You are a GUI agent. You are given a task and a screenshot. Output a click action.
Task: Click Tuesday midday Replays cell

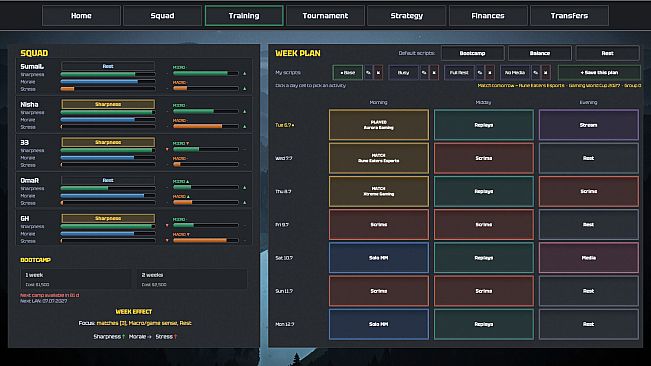(x=484, y=125)
